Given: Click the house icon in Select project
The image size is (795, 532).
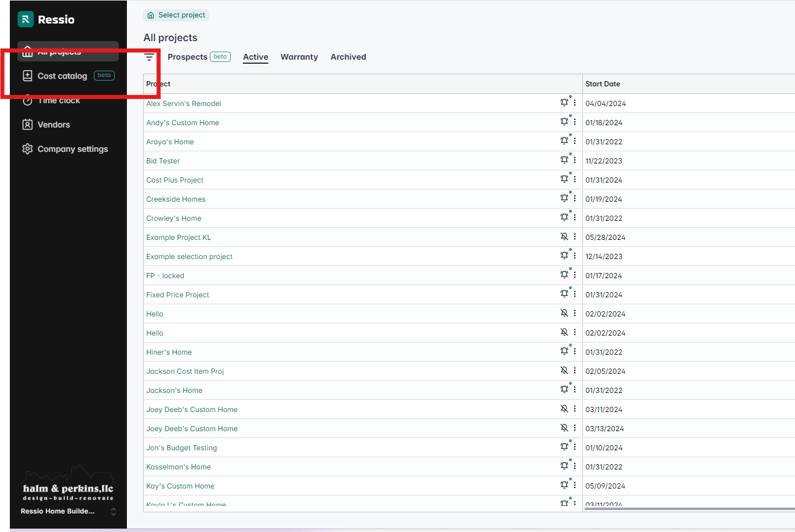Looking at the screenshot, I should coord(151,15).
